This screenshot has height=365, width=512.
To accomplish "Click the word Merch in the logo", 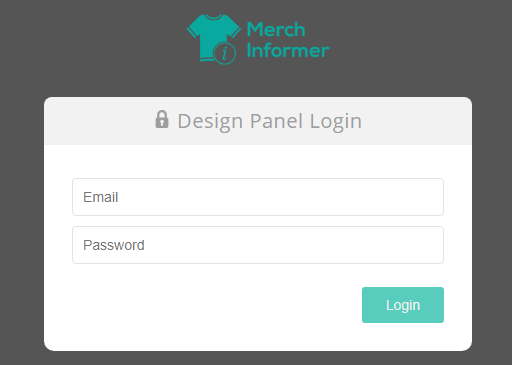I will (x=276, y=29).
